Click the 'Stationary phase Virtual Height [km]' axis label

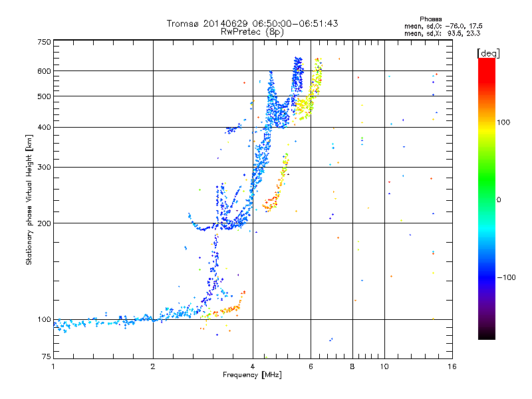29,200
